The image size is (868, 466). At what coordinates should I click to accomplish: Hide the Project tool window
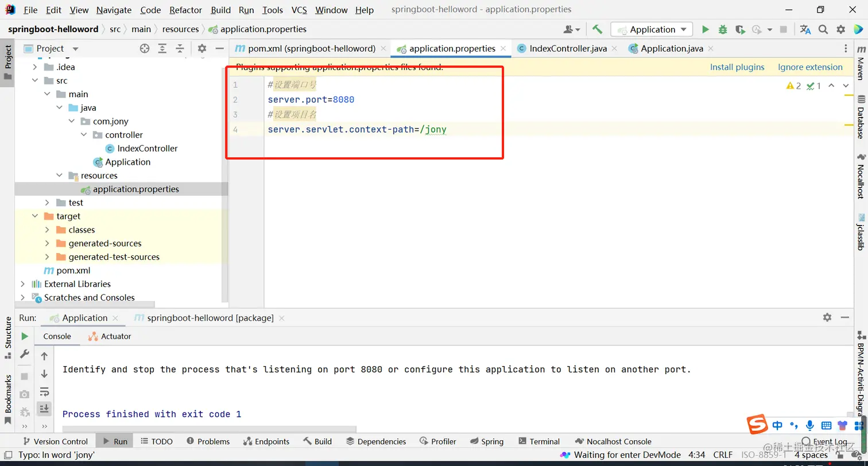(x=219, y=49)
